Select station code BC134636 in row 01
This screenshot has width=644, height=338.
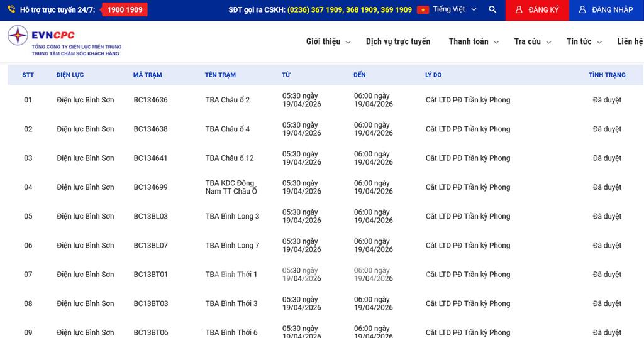pyautogui.click(x=150, y=100)
